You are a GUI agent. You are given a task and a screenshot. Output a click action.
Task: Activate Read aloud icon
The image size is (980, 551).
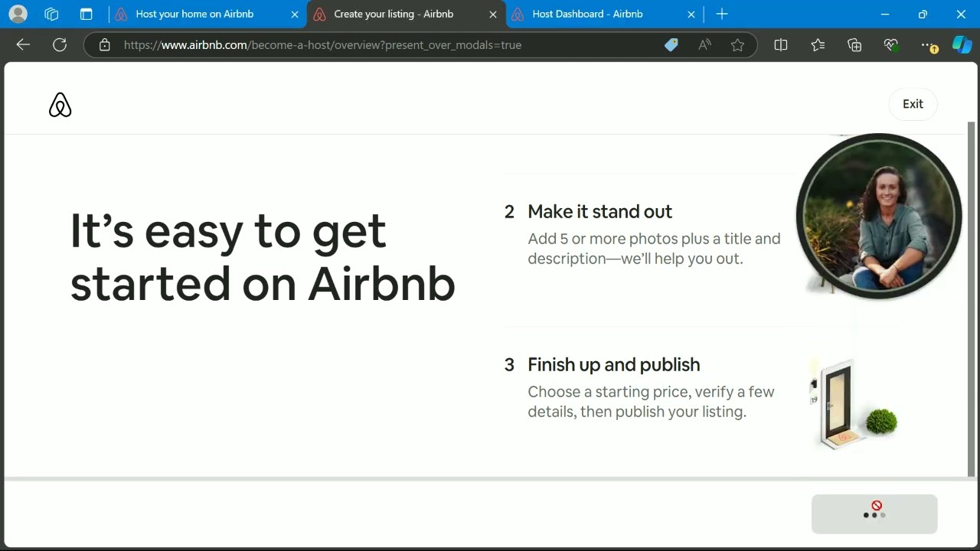coord(704,45)
